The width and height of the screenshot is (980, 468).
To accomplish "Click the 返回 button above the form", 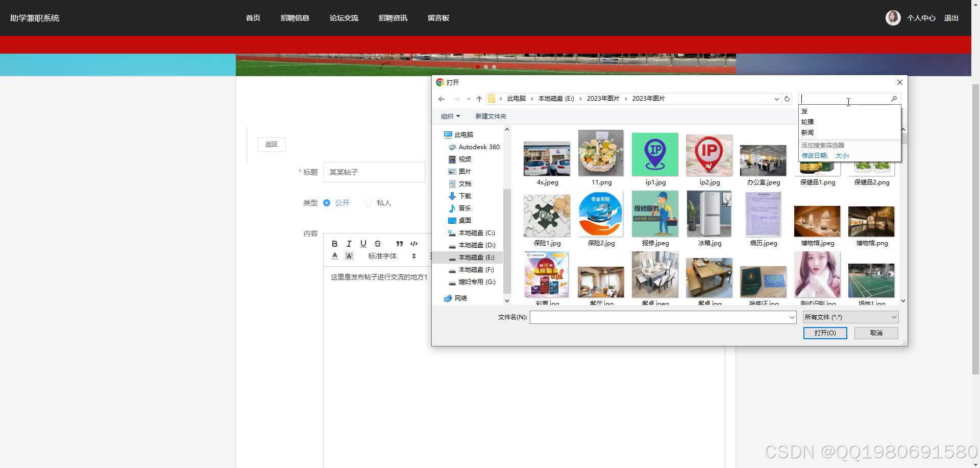I will click(x=271, y=144).
